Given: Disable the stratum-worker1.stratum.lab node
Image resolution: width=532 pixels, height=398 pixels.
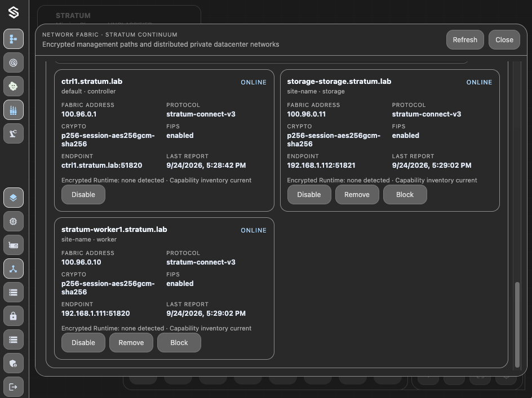Looking at the screenshot, I should point(83,343).
